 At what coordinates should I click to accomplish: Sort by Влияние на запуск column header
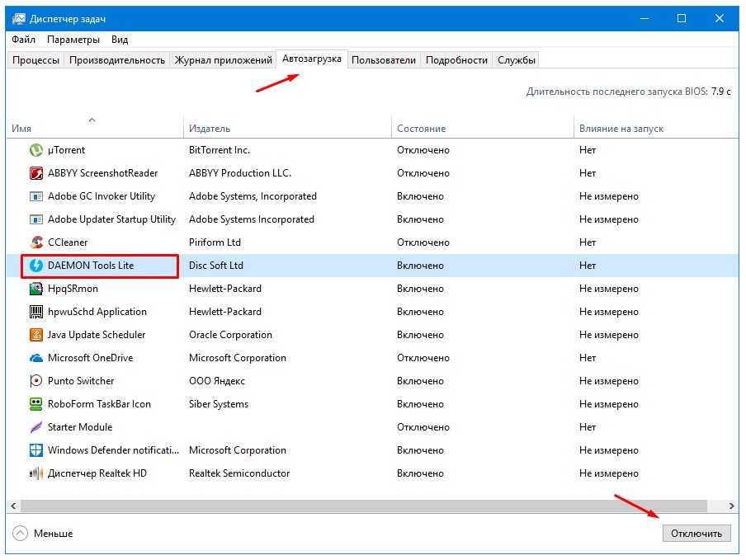pos(657,126)
